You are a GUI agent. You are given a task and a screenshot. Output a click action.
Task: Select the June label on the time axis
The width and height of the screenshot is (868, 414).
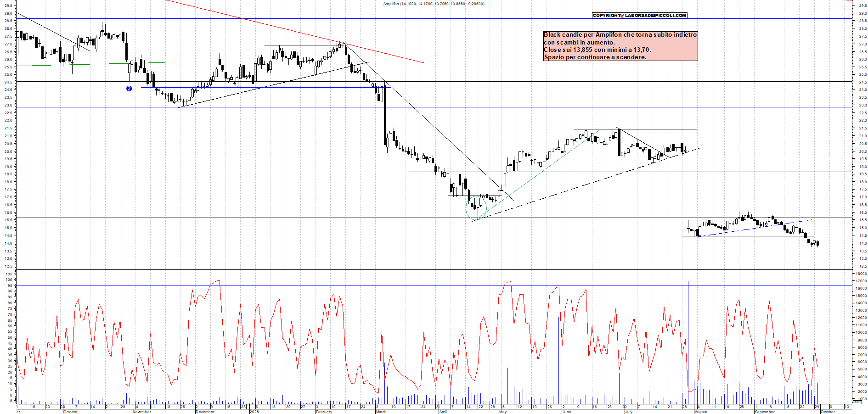coord(567,412)
